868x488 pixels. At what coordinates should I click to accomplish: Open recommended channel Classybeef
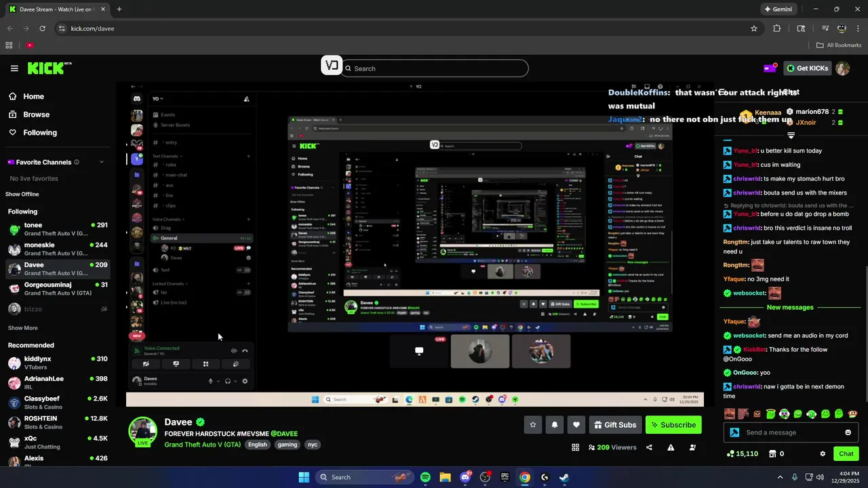coord(58,403)
